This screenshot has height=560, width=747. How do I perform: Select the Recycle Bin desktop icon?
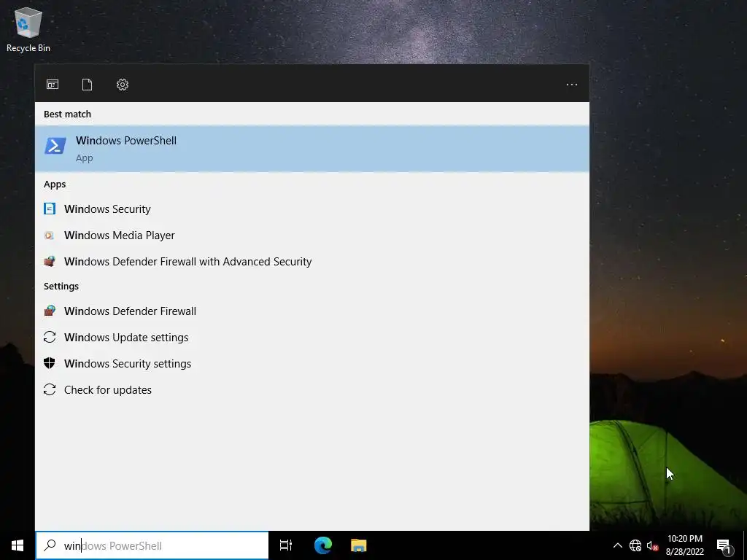pyautogui.click(x=28, y=29)
